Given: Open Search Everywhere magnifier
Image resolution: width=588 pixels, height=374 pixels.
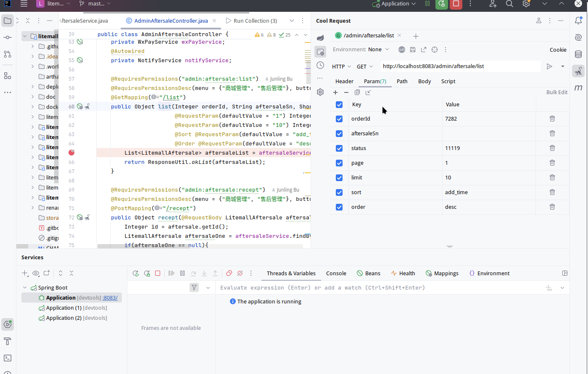Looking at the screenshot, I should pyautogui.click(x=509, y=4).
